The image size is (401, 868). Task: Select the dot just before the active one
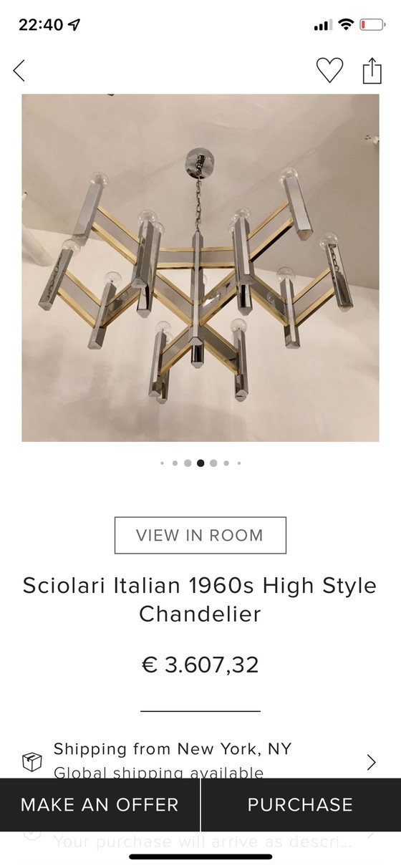pyautogui.click(x=188, y=463)
